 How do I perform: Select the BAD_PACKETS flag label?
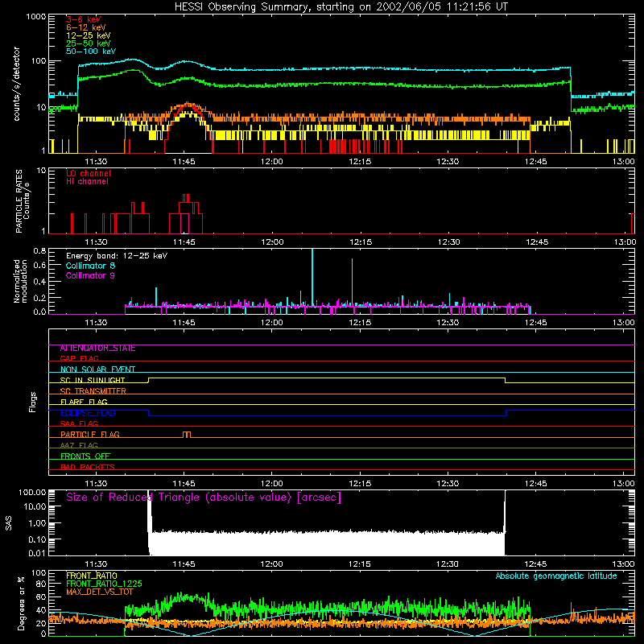(x=88, y=467)
